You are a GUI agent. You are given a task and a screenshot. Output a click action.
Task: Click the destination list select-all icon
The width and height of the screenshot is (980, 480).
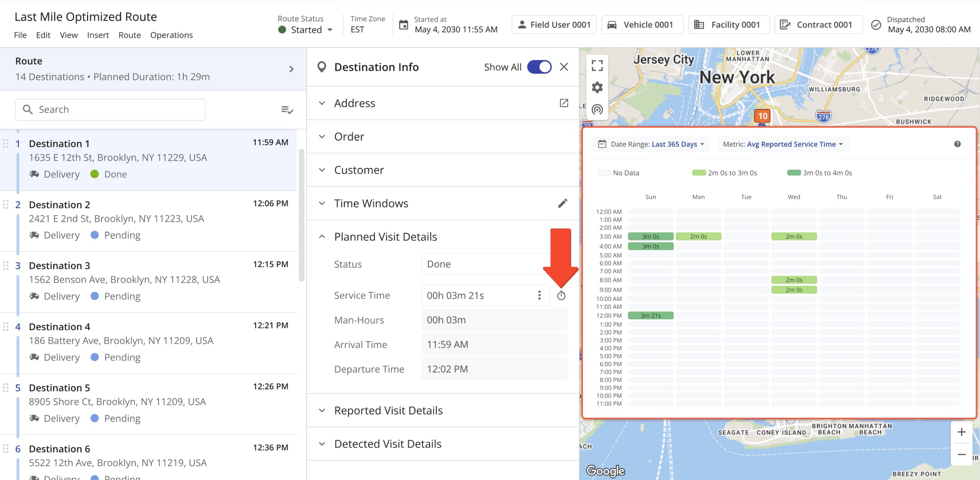click(287, 110)
